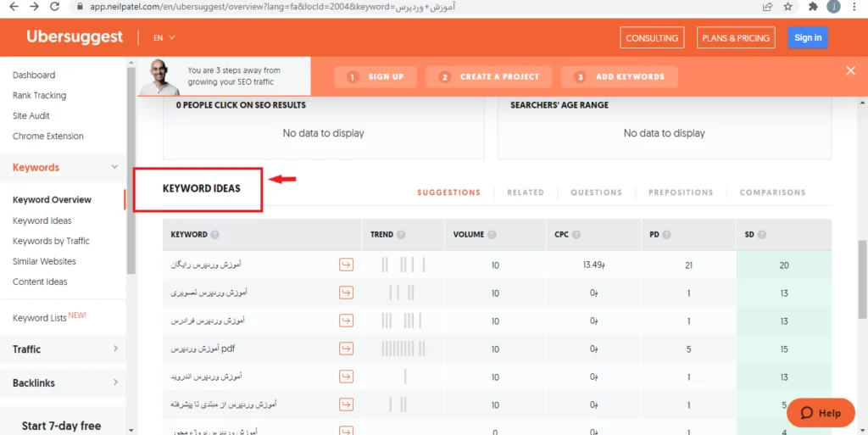Click the left sidebar scrollbar
This screenshot has height=435, width=868.
131,170
